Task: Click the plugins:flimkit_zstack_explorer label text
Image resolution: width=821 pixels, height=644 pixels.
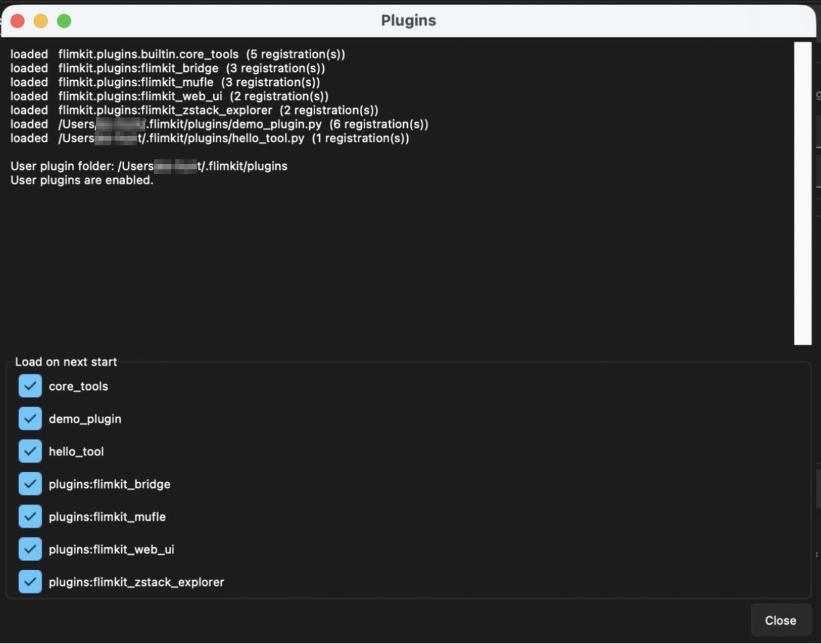Action: (x=137, y=582)
